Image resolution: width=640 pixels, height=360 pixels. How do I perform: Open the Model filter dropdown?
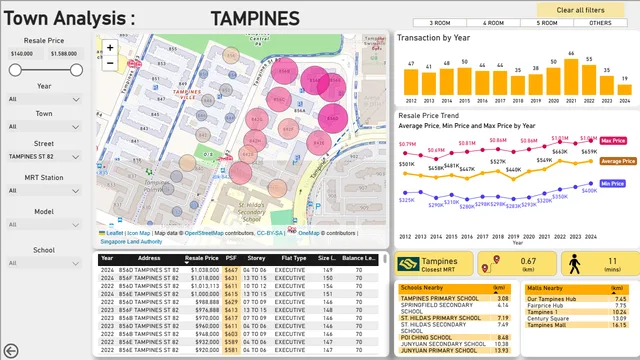(x=44, y=224)
